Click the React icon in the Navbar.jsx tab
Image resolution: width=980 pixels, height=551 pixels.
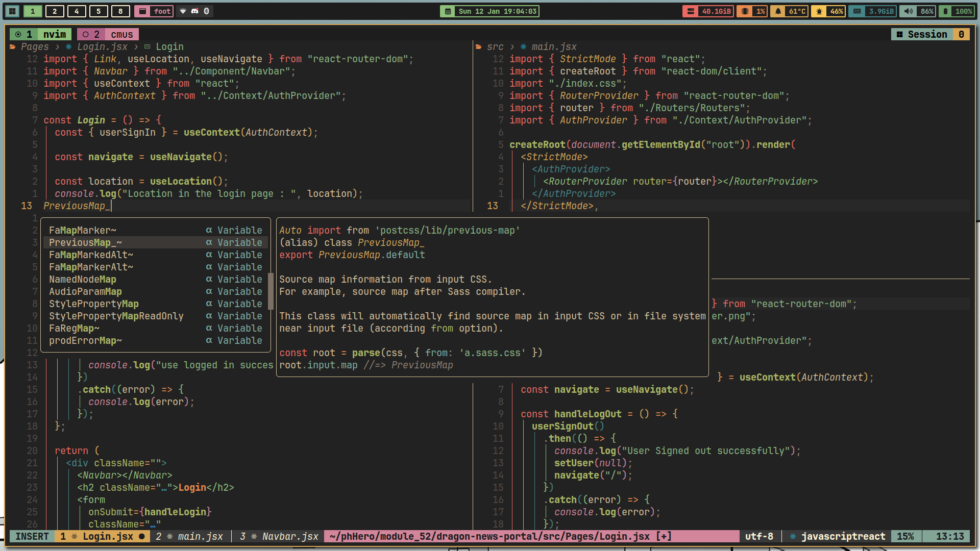pyautogui.click(x=254, y=536)
